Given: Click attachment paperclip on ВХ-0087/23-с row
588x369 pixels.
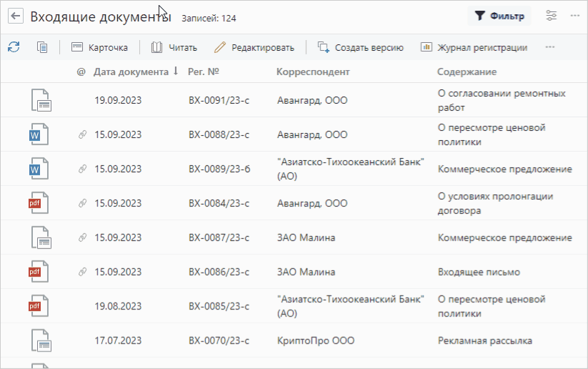Looking at the screenshot, I should pos(81,237).
